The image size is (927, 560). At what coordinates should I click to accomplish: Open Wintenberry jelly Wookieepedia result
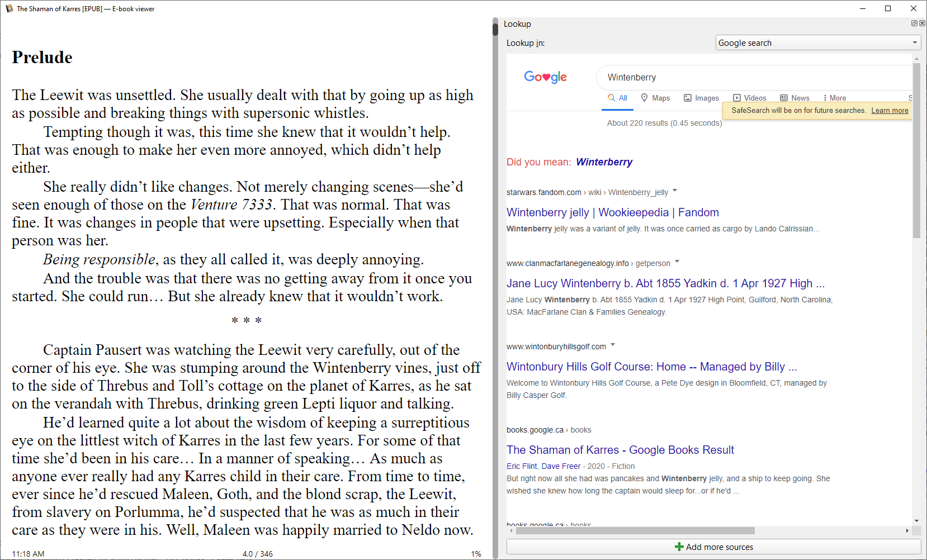613,212
